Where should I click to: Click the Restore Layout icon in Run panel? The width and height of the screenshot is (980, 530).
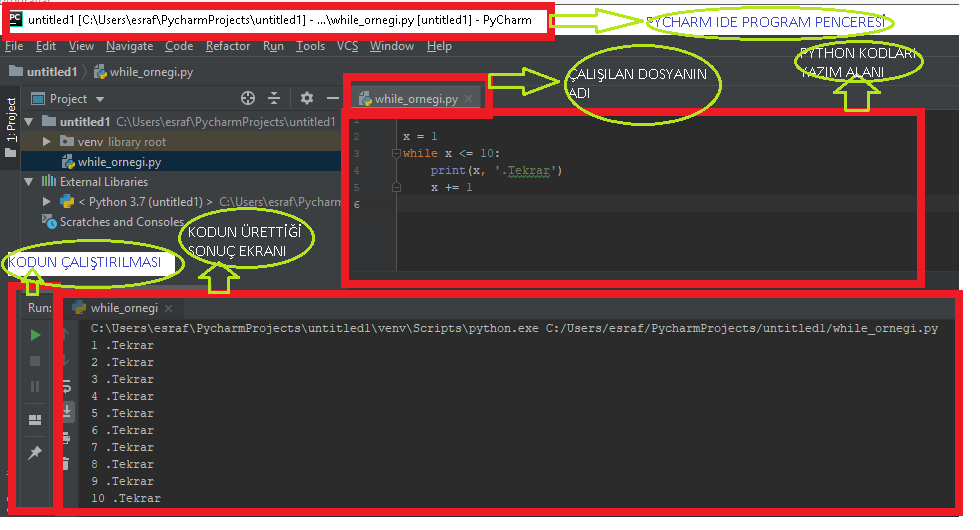coord(35,419)
